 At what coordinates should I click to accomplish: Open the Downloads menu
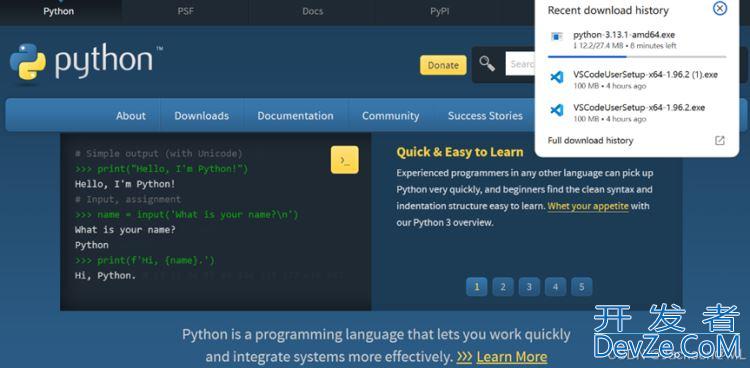pos(201,116)
